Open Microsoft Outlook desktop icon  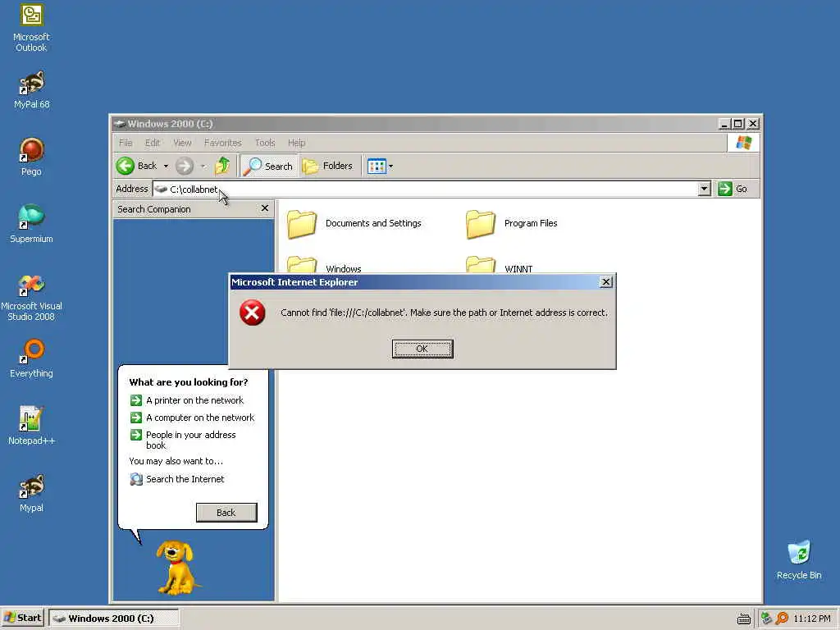[x=31, y=27]
